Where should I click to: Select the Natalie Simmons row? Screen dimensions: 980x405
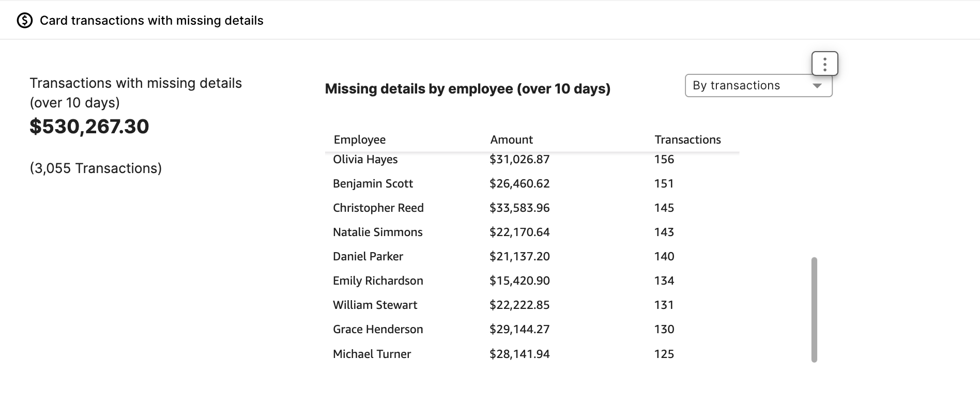tap(532, 232)
